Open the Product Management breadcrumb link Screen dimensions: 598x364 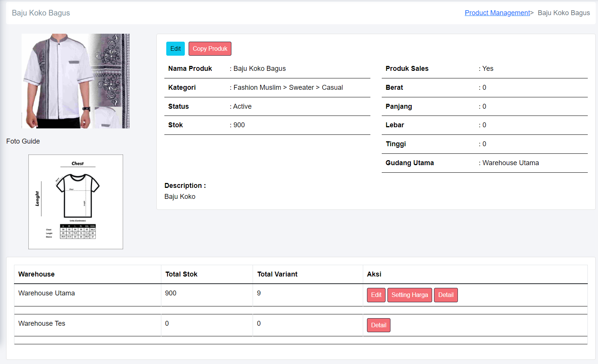pos(497,13)
